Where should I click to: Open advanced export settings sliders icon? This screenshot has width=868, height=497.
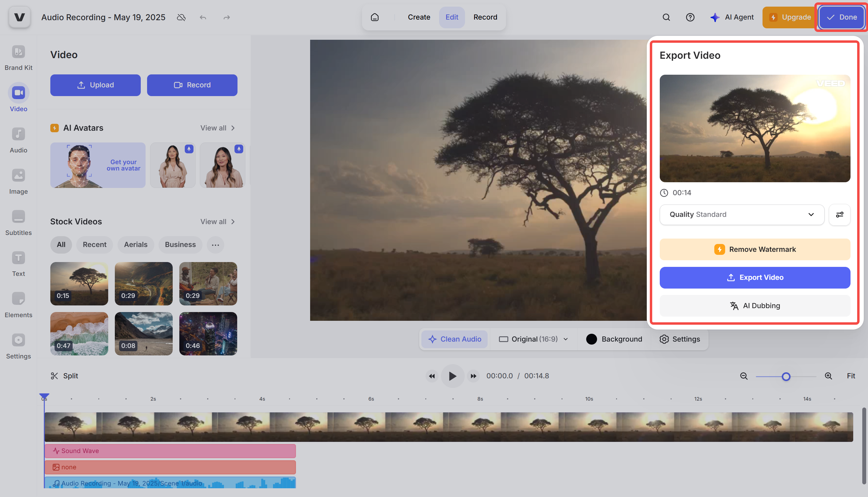pyautogui.click(x=840, y=214)
